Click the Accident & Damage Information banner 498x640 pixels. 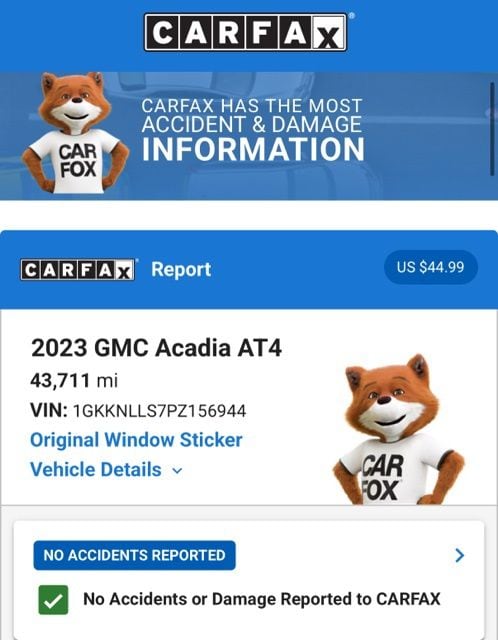249,136
